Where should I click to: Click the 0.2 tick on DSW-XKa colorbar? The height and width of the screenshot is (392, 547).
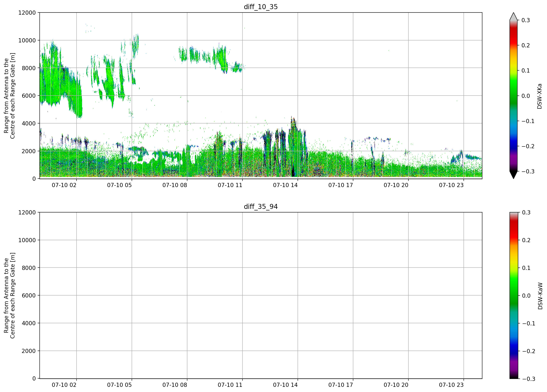(x=526, y=45)
